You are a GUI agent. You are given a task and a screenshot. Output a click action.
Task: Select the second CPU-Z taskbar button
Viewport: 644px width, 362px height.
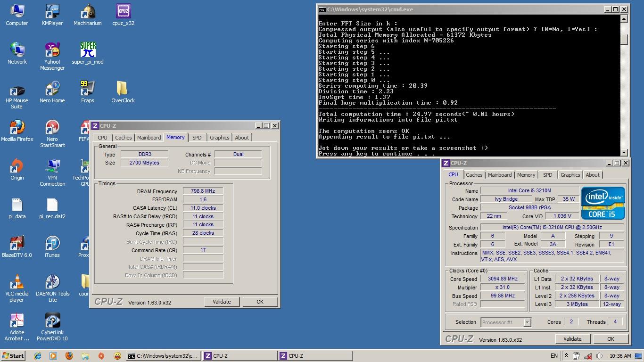(x=315, y=356)
